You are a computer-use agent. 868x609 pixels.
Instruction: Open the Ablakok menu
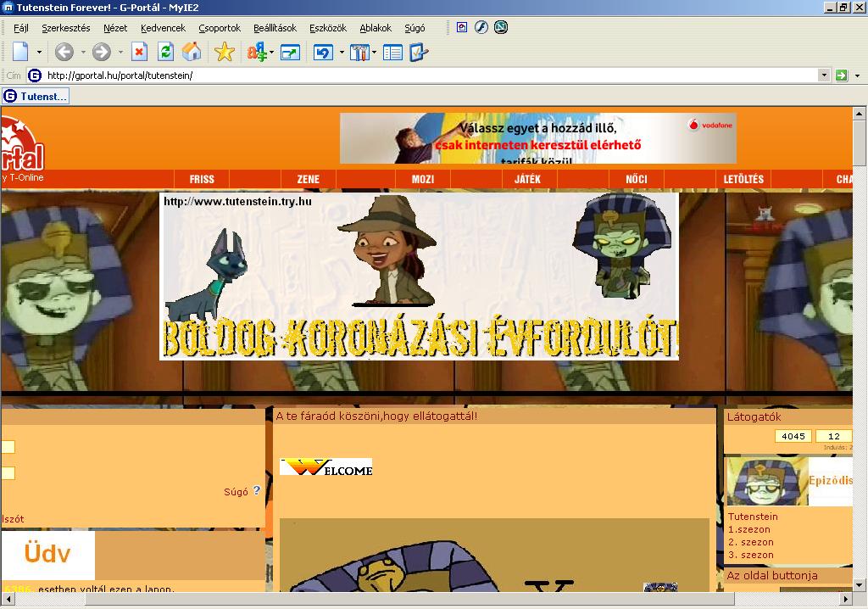[x=376, y=28]
